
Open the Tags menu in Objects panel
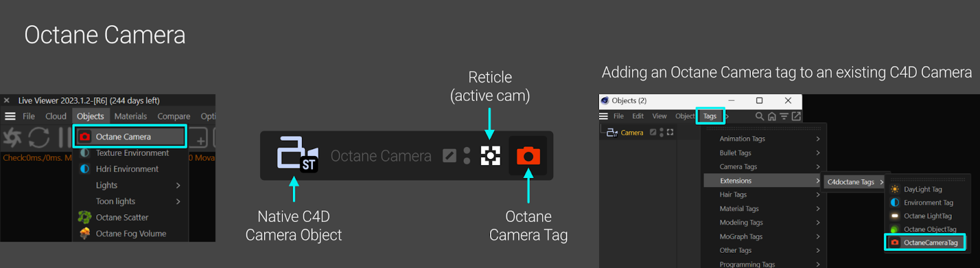710,116
